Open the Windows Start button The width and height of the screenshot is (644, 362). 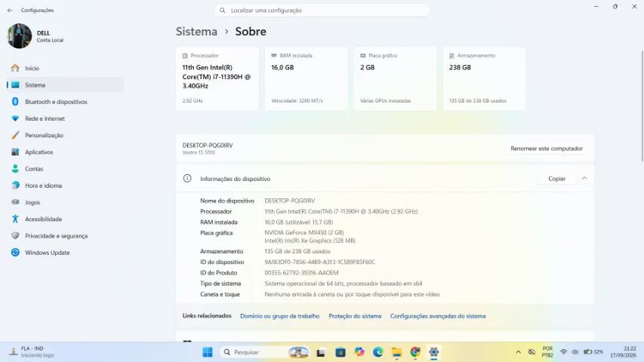click(x=208, y=352)
